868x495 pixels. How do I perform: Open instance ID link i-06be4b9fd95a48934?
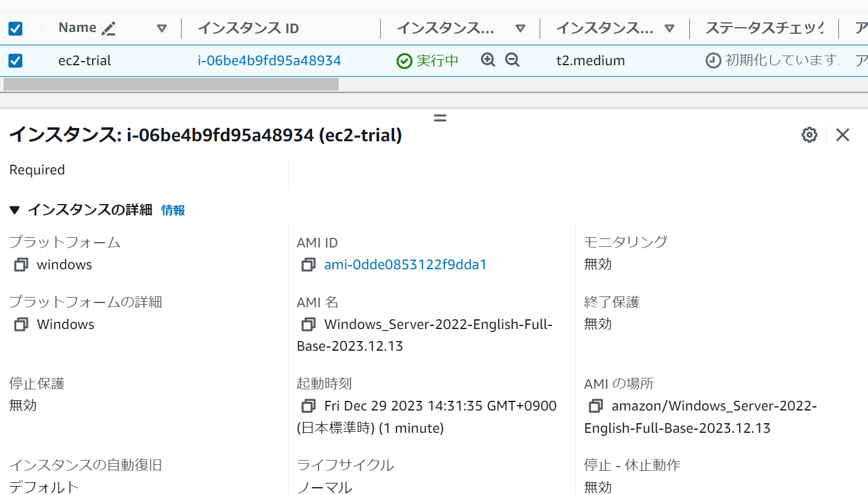(269, 60)
